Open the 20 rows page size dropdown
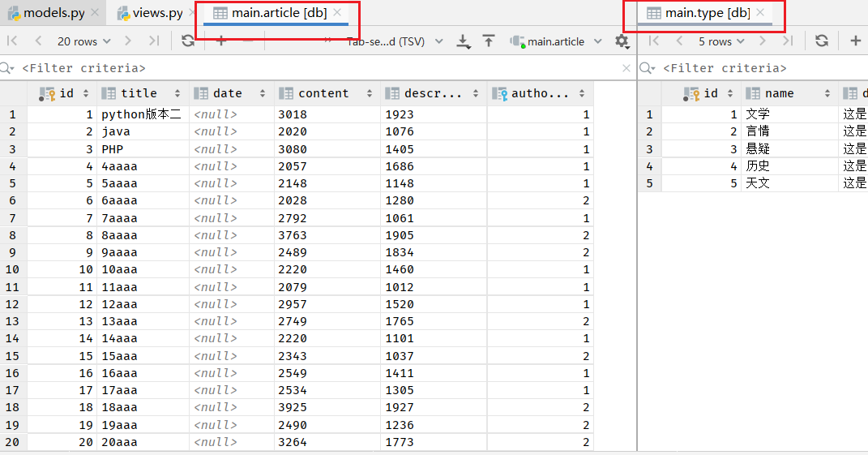This screenshot has height=455, width=868. pyautogui.click(x=84, y=41)
